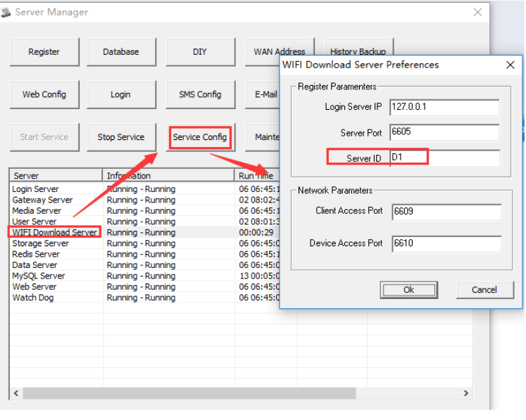526x420 pixels.
Task: Click the horizontal scrollbar right arrow
Action: coord(465,393)
